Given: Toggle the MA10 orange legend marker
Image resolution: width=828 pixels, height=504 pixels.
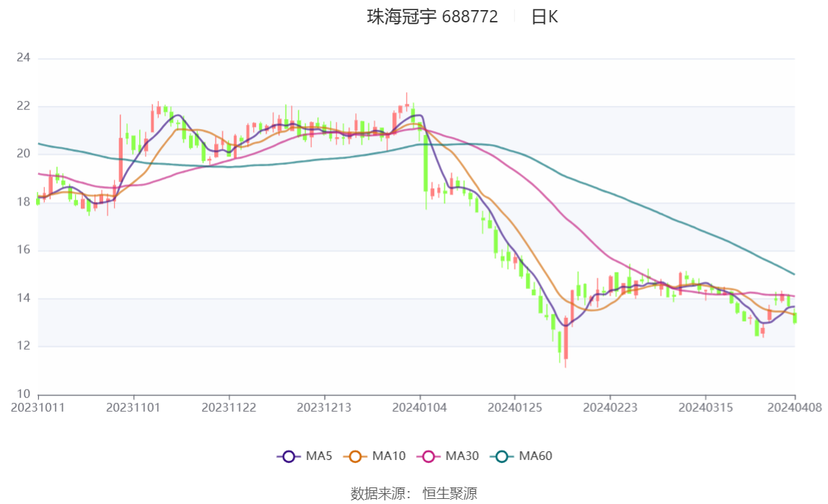Looking at the screenshot, I should coord(354,456).
